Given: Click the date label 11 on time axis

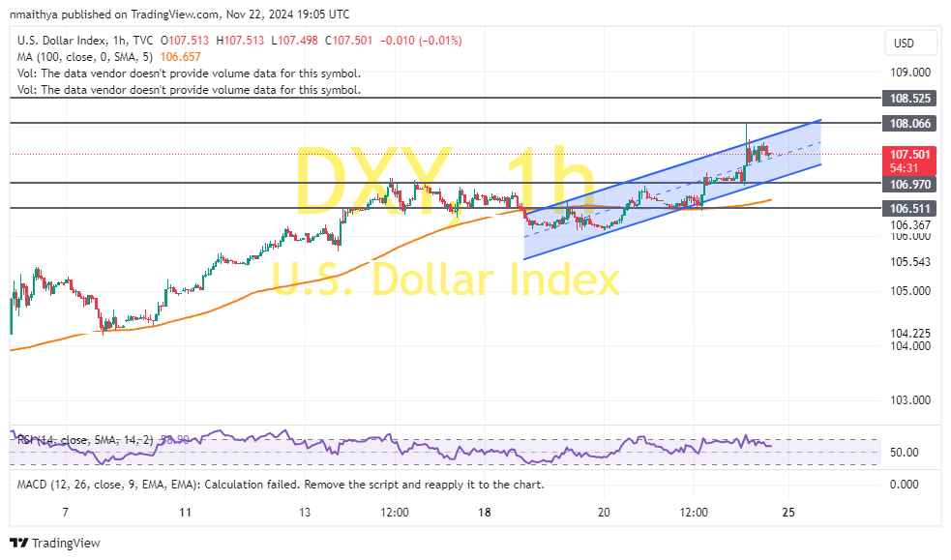Looking at the screenshot, I should tap(185, 513).
